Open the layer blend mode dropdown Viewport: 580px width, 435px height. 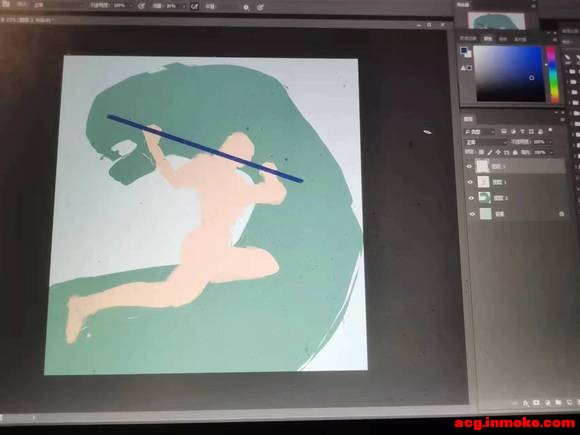click(x=486, y=142)
